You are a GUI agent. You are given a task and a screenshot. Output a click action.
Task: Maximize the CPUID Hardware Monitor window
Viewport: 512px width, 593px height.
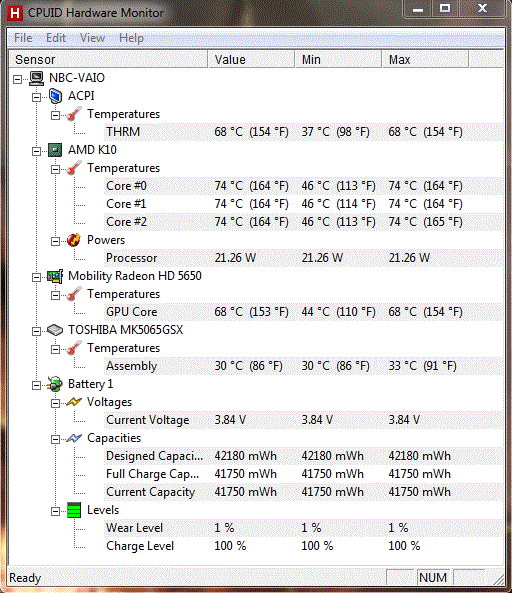[x=445, y=9]
